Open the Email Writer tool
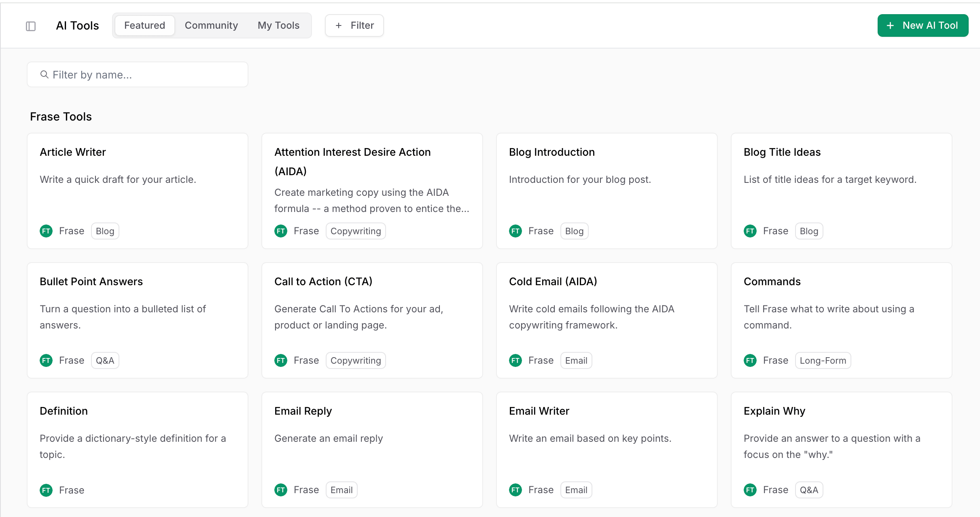The height and width of the screenshot is (517, 980). coord(607,449)
